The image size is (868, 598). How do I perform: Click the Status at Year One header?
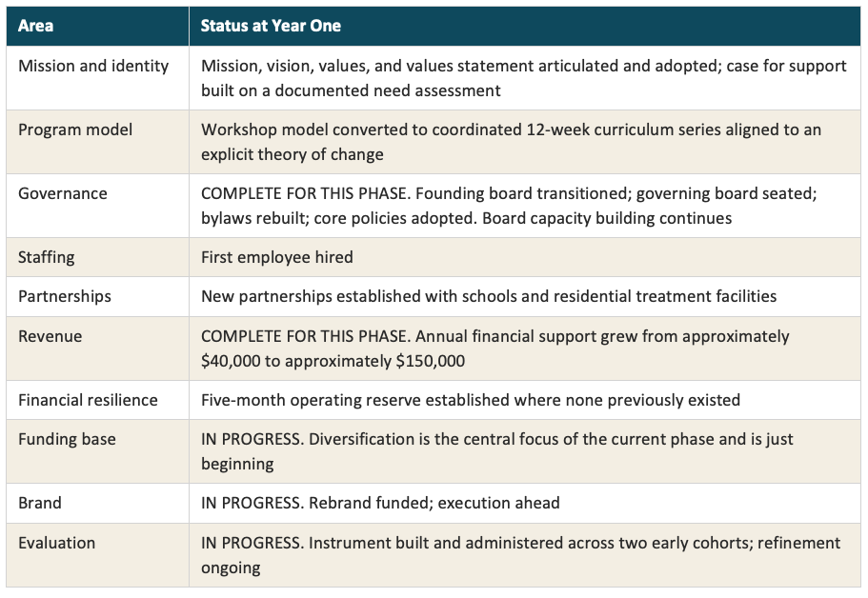coord(271,26)
